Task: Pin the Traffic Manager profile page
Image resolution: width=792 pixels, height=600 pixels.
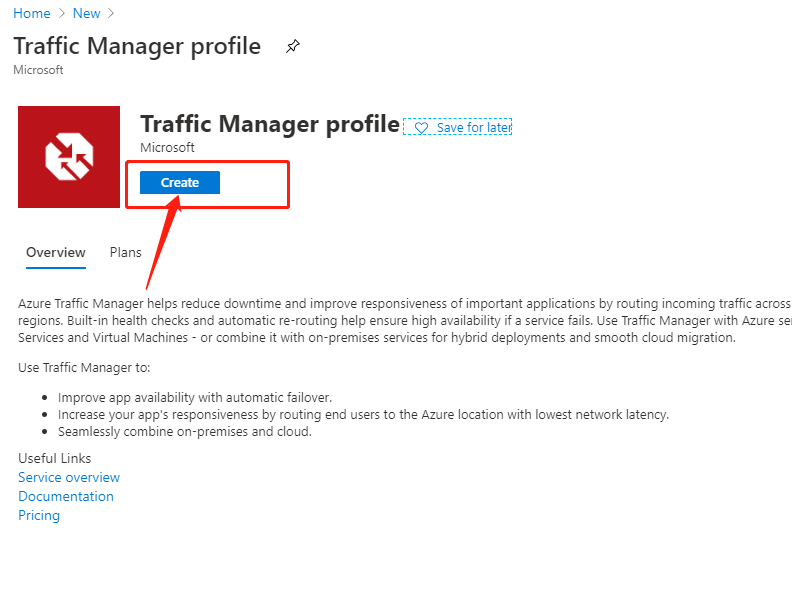Action: (x=292, y=46)
